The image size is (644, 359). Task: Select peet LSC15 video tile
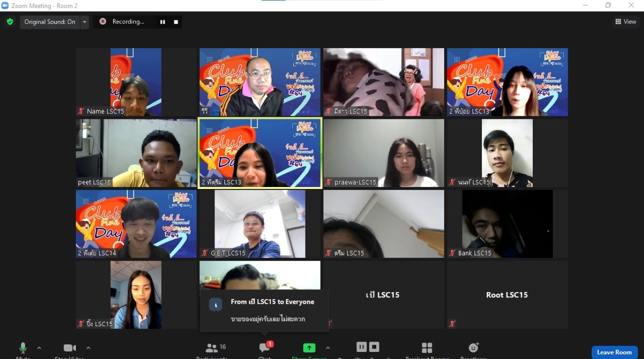[x=136, y=153]
